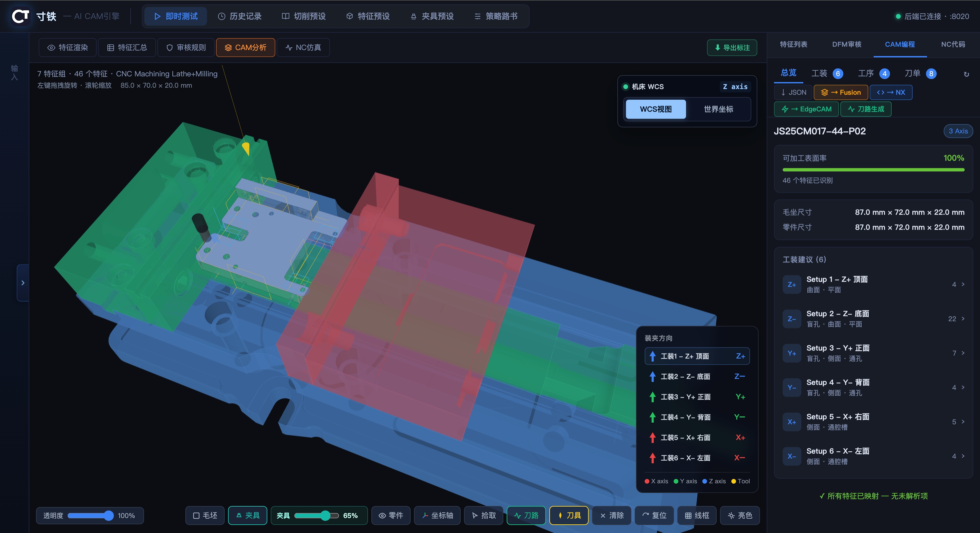This screenshot has width=980, height=533.
Task: Click the green status dot by 机床 WCS
Action: tap(625, 86)
